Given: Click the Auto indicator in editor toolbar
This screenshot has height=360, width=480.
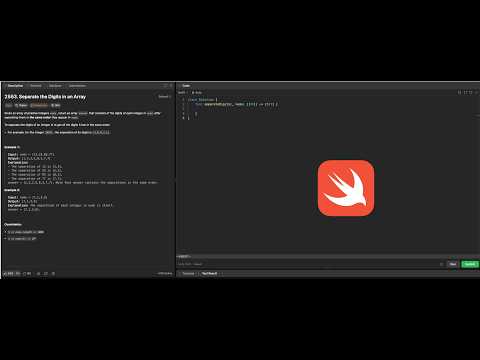Looking at the screenshot, I should [x=197, y=93].
